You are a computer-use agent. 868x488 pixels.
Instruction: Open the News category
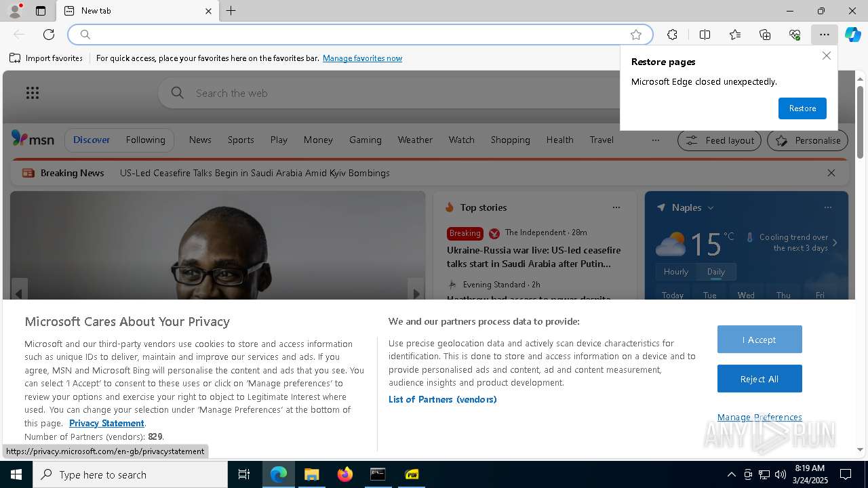tap(200, 140)
